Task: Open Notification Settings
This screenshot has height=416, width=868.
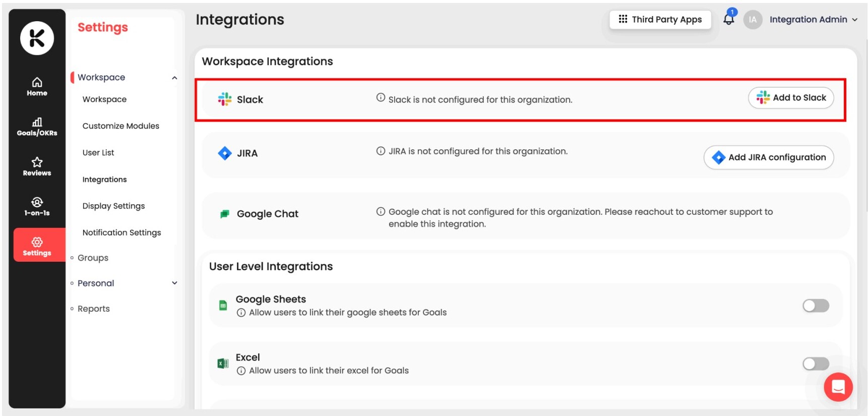Action: click(121, 232)
